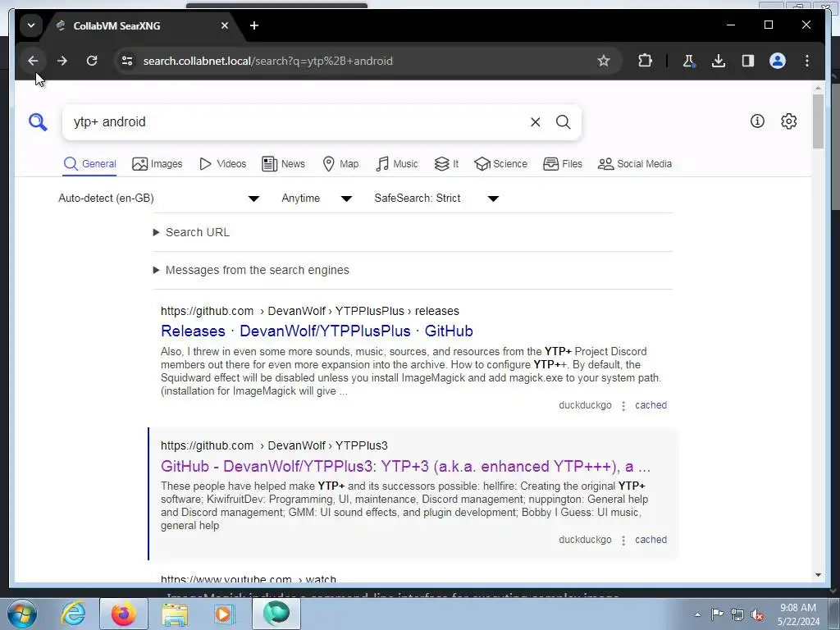Clear the search query with X
Viewport: 840px width, 630px height.
tap(535, 122)
